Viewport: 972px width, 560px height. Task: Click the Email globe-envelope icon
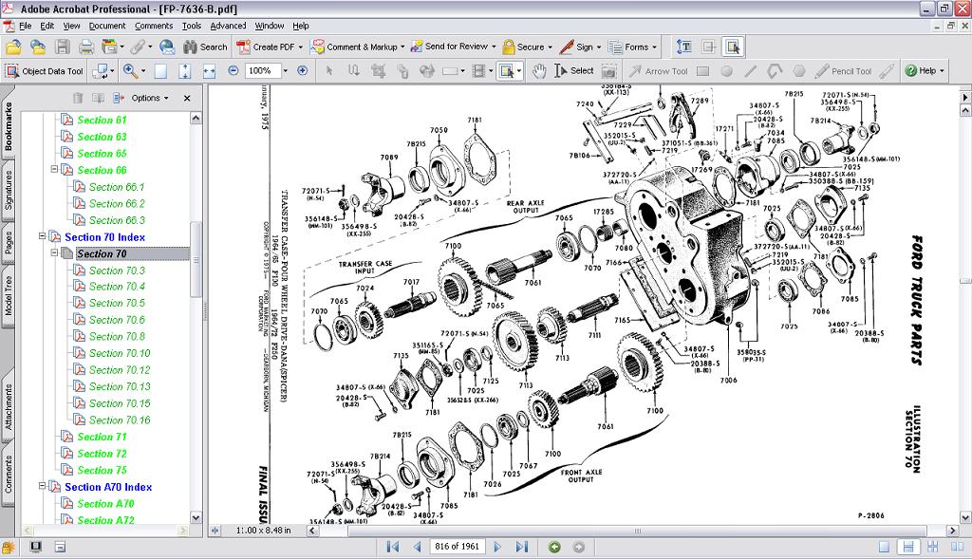(167, 47)
